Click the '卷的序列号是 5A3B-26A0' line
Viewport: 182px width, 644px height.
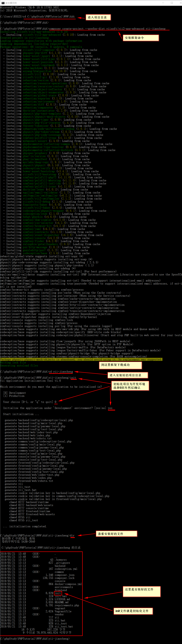pos(18,542)
